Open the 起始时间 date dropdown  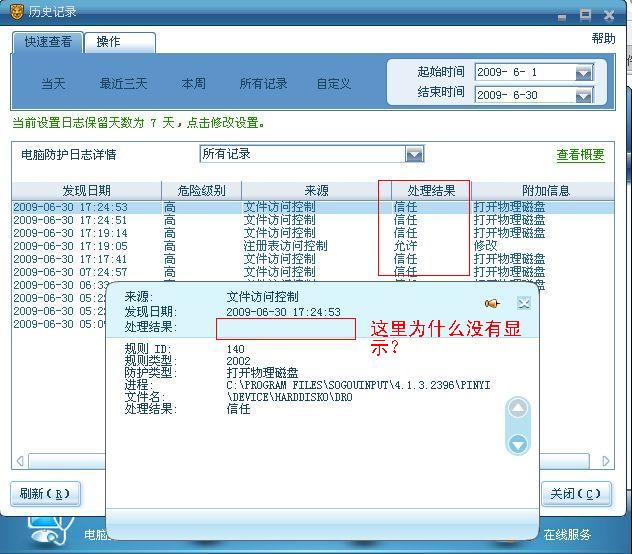tap(584, 73)
